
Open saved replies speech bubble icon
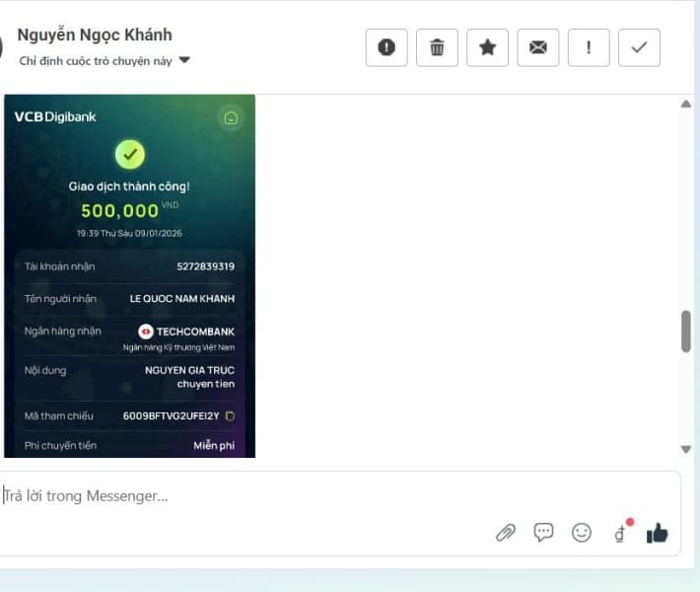point(543,533)
